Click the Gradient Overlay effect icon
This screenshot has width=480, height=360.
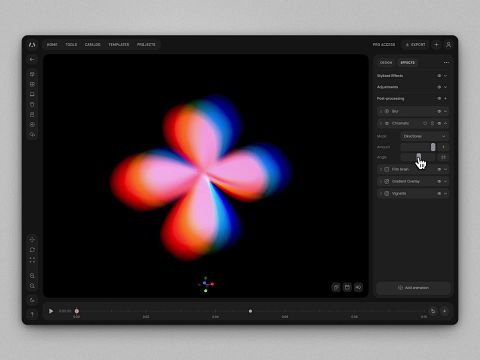pyautogui.click(x=387, y=181)
